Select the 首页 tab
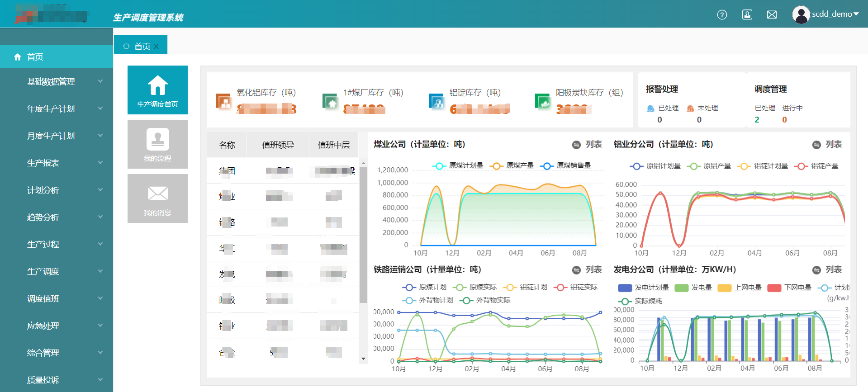The width and height of the screenshot is (868, 392). click(x=141, y=45)
